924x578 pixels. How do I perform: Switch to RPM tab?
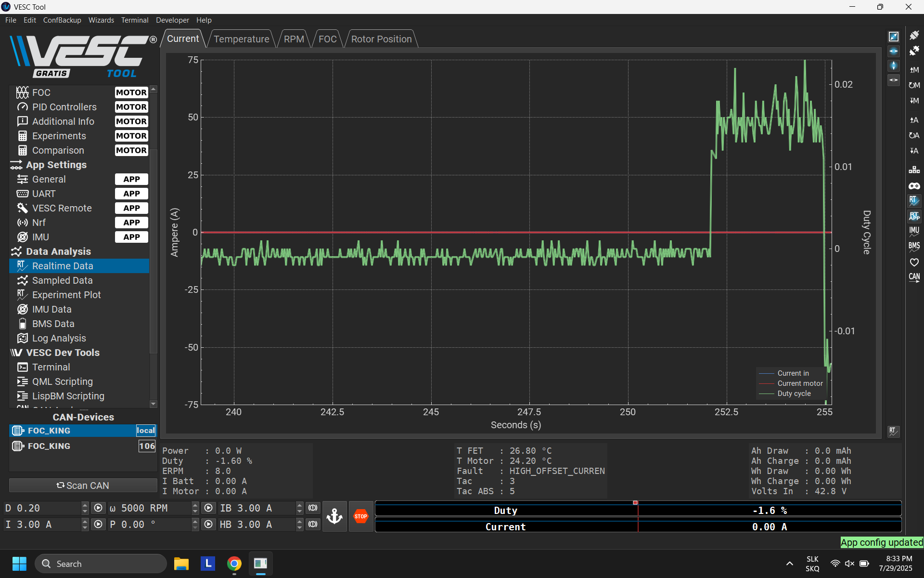294,39
